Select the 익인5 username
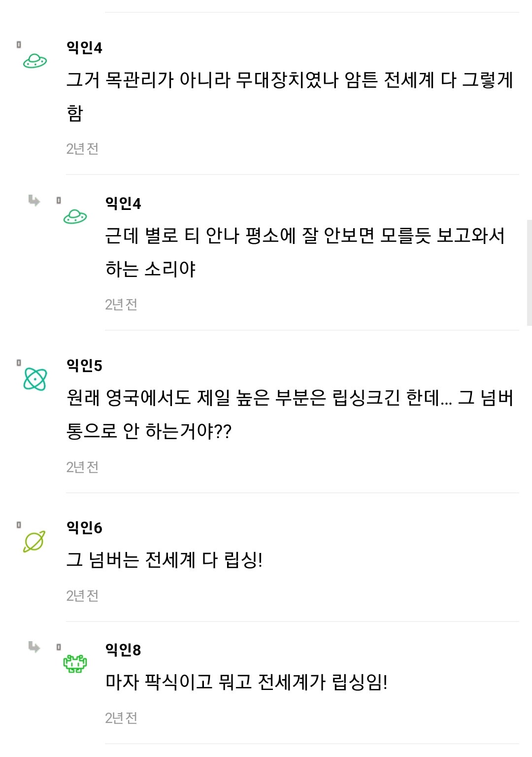Viewport: 532px width, 757px height. (84, 365)
